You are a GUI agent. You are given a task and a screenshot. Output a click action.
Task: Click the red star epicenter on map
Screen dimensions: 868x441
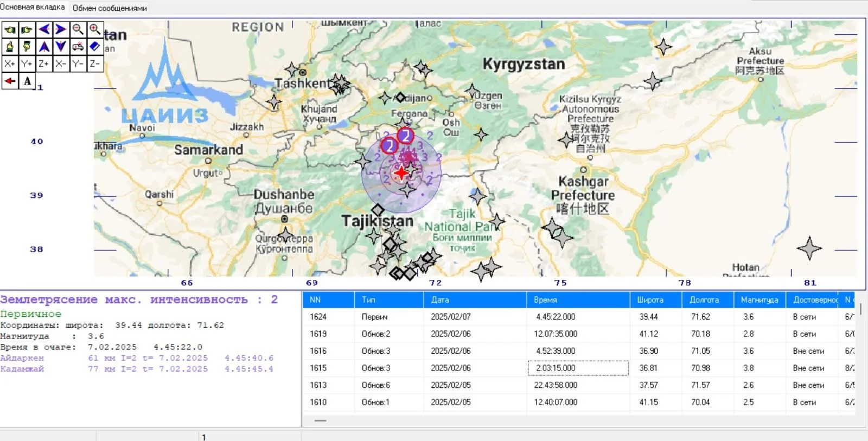tap(401, 173)
